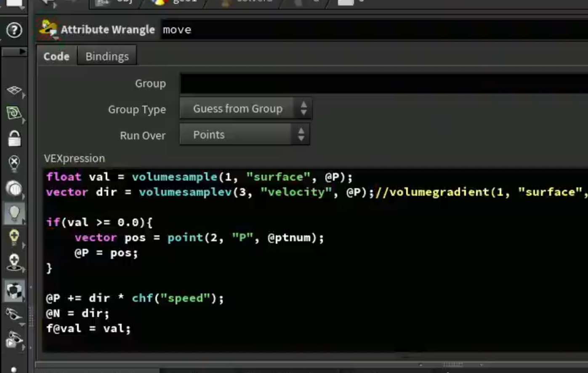The width and height of the screenshot is (588, 373).
Task: Click the Attribute Wrangle node icon
Action: pos(48,29)
